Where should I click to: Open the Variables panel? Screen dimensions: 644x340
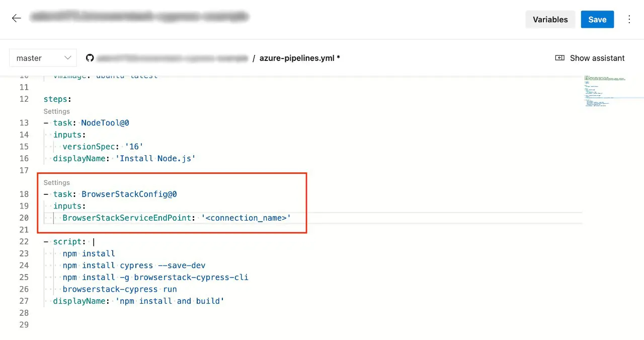coord(550,19)
